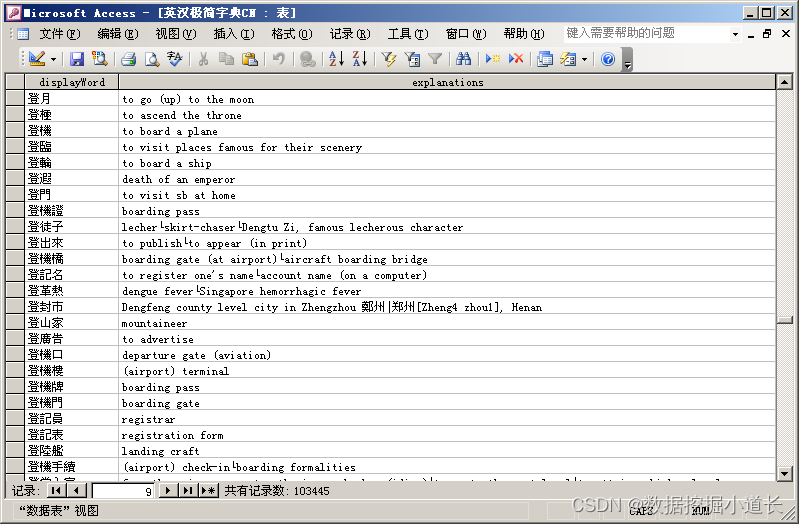The image size is (799, 524).
Task: Click the cell 'registration form'
Action: pyautogui.click(x=447, y=434)
